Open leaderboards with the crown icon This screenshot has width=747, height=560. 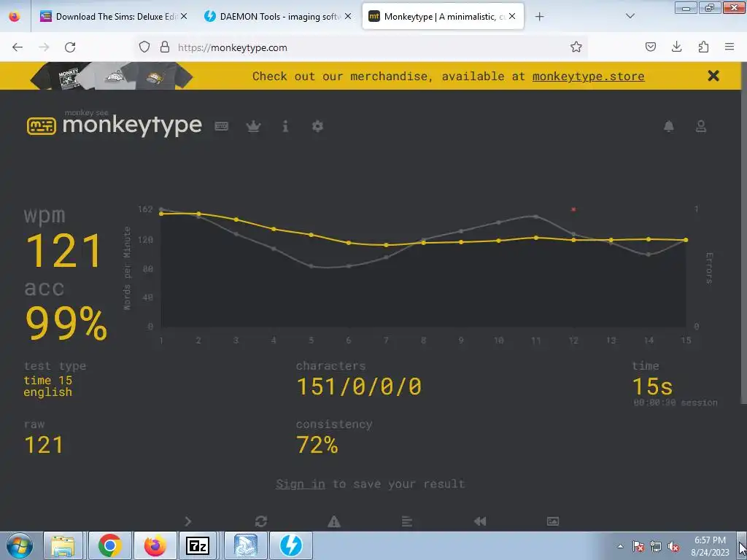(x=253, y=126)
